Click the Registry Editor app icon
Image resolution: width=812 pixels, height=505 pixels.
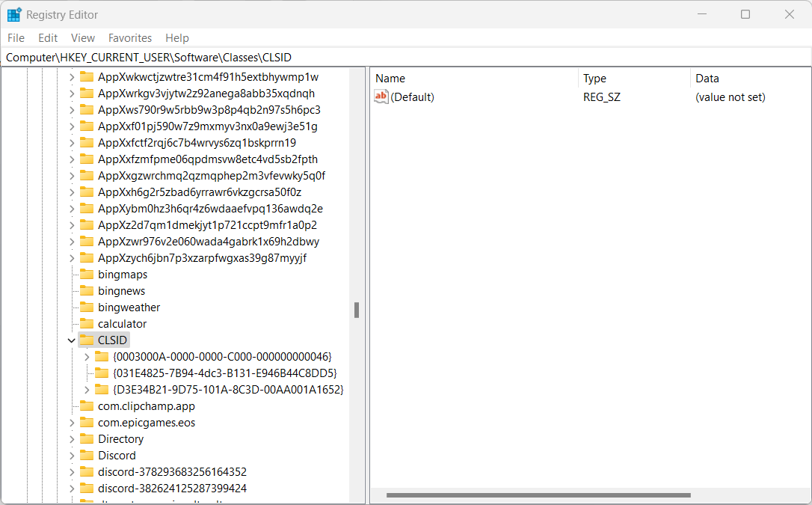(x=14, y=14)
